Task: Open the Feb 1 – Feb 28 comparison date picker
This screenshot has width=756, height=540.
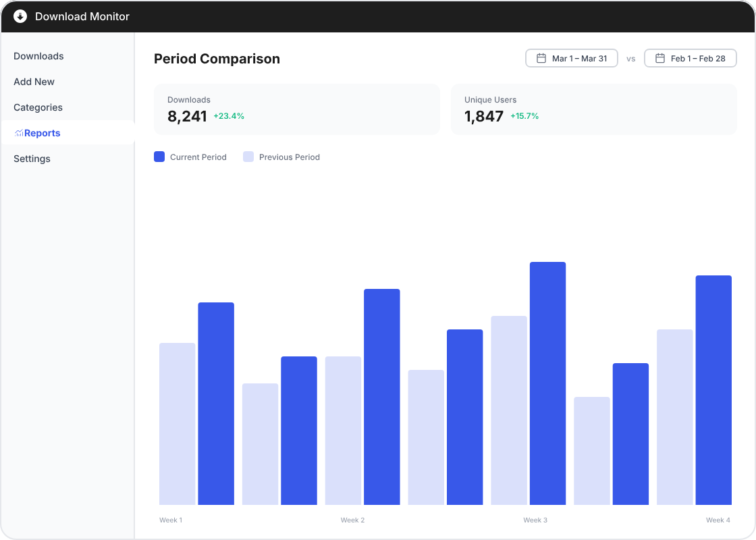Action: click(x=690, y=59)
